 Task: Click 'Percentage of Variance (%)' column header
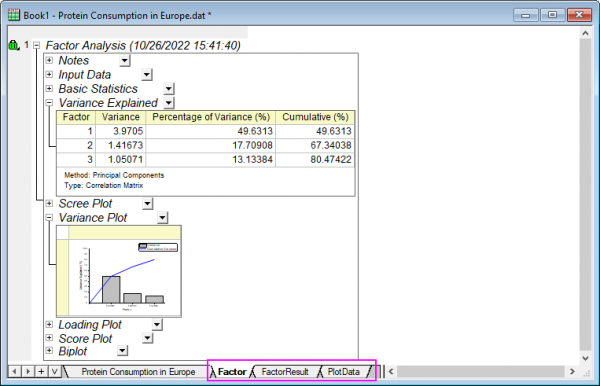tap(211, 117)
